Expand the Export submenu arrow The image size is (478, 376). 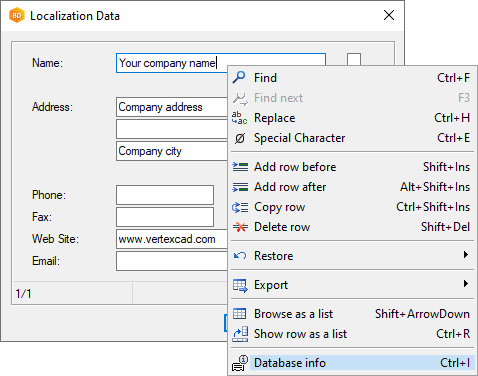tap(466, 284)
